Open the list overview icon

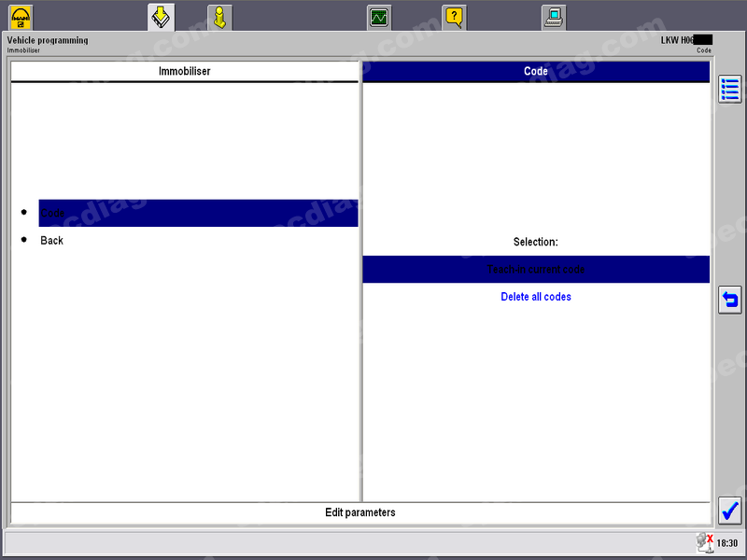pyautogui.click(x=729, y=90)
